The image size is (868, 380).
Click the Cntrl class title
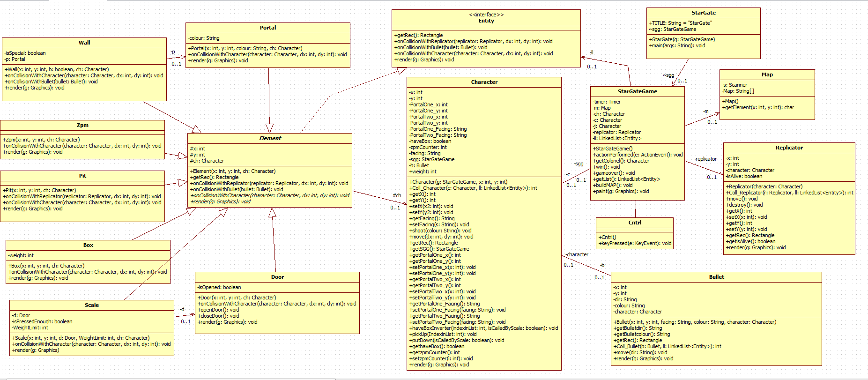click(x=635, y=223)
